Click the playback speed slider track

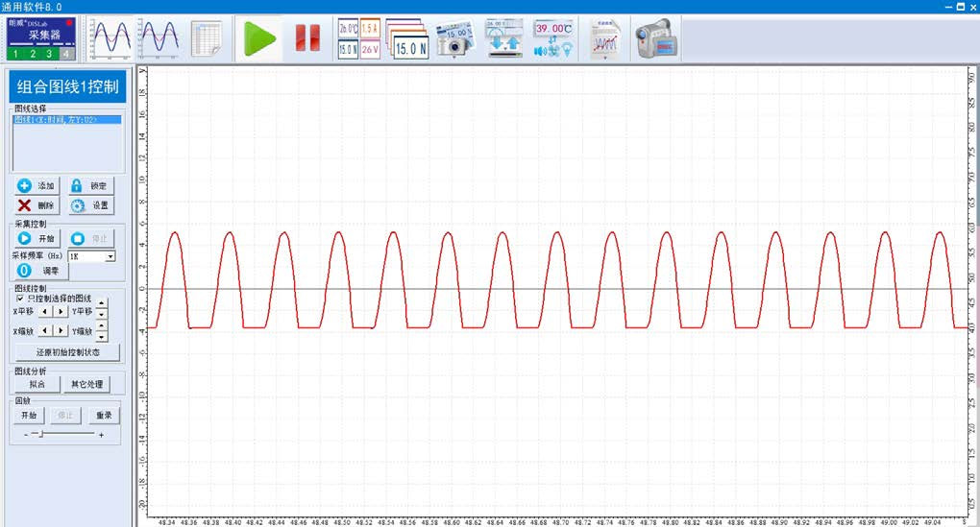point(62,434)
